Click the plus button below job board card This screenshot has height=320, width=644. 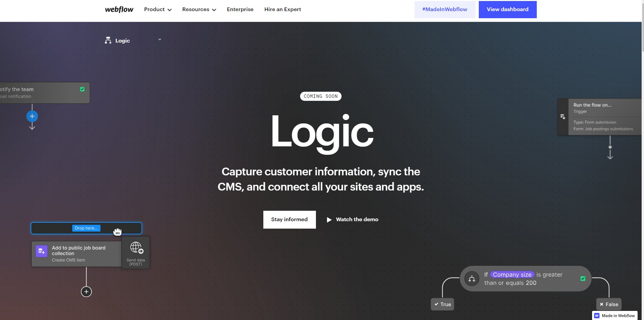86,292
